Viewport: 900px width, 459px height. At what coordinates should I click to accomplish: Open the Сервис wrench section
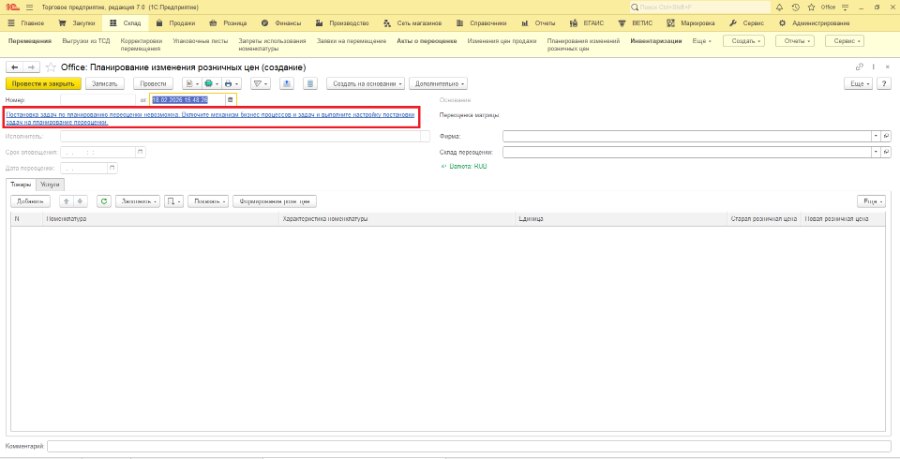746,24
